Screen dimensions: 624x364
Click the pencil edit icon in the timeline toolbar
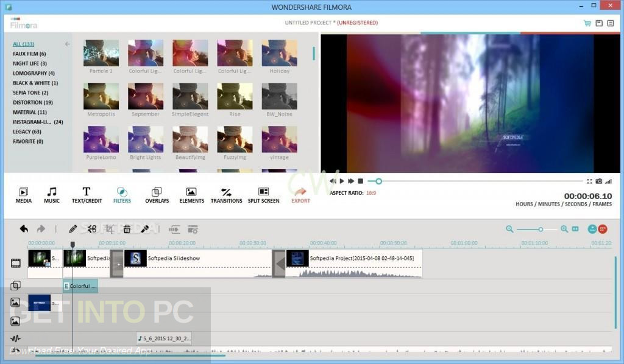pyautogui.click(x=73, y=229)
